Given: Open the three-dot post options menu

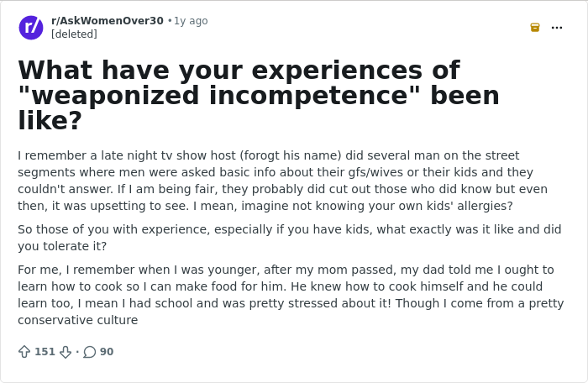Looking at the screenshot, I should [x=557, y=28].
